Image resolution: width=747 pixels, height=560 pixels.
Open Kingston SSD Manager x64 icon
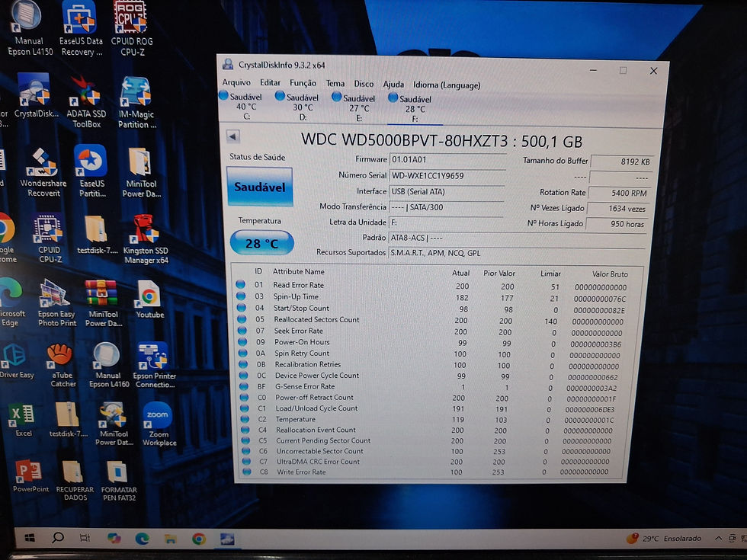point(146,239)
